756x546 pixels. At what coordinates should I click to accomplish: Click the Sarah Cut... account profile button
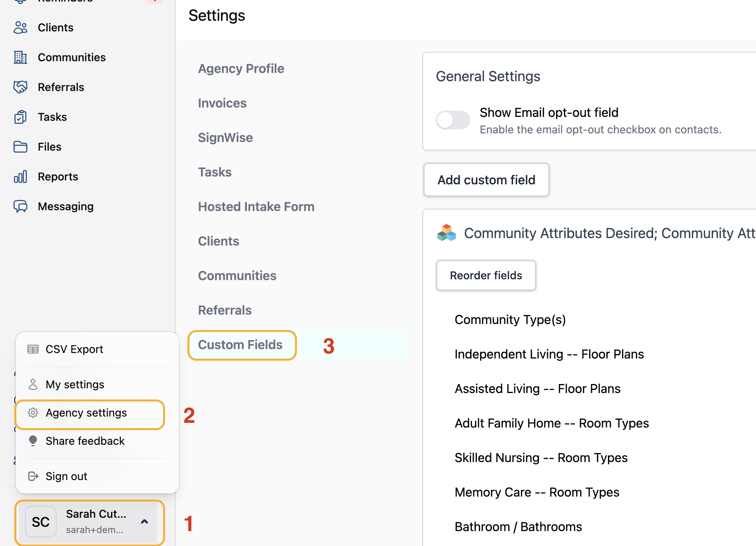(x=89, y=522)
